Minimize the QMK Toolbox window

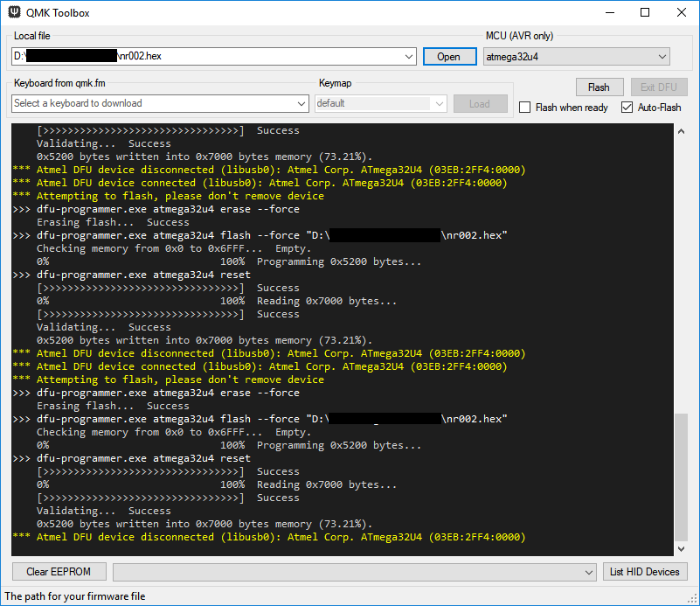tap(604, 13)
